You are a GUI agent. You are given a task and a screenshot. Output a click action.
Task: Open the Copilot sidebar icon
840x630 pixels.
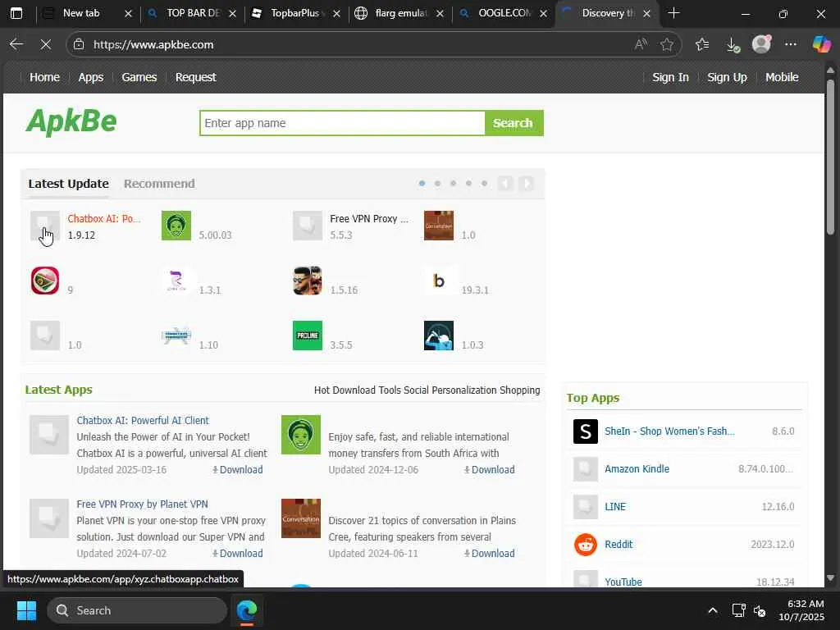pos(820,44)
